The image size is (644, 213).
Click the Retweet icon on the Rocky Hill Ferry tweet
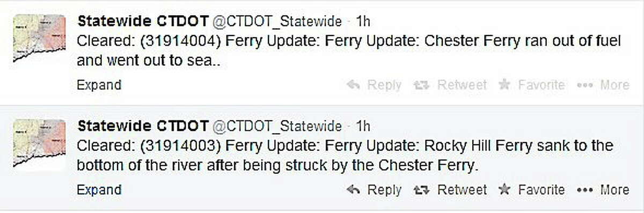tap(422, 190)
